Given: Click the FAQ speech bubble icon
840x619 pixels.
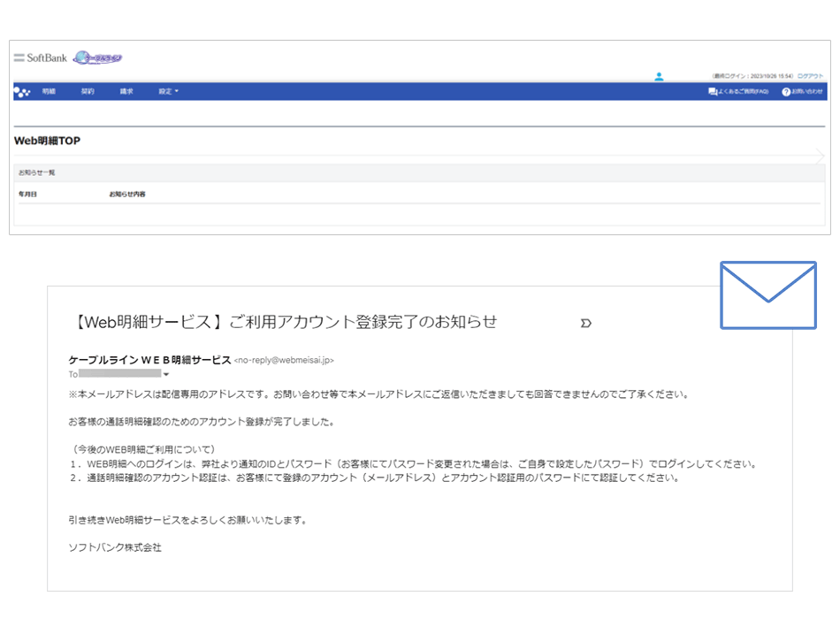Looking at the screenshot, I should 713,92.
